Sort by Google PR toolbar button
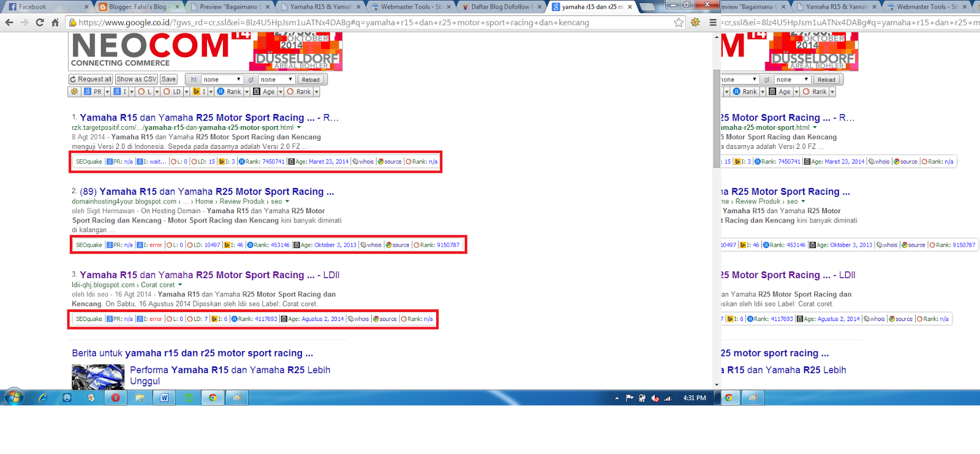 coord(93,91)
